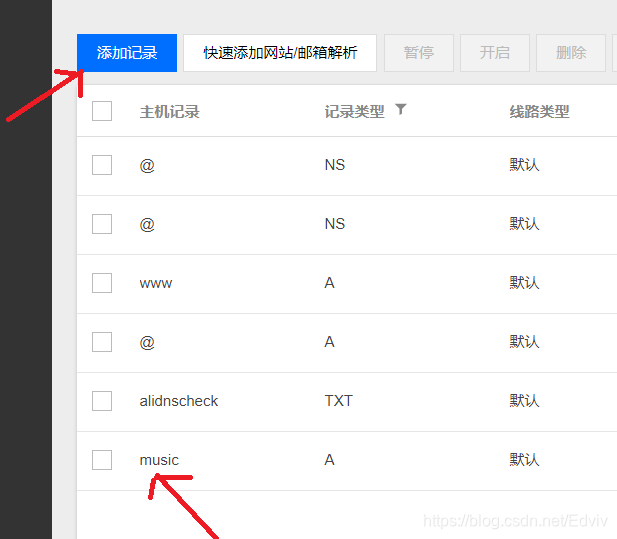
Task: Select the music record checkbox
Action: (102, 460)
